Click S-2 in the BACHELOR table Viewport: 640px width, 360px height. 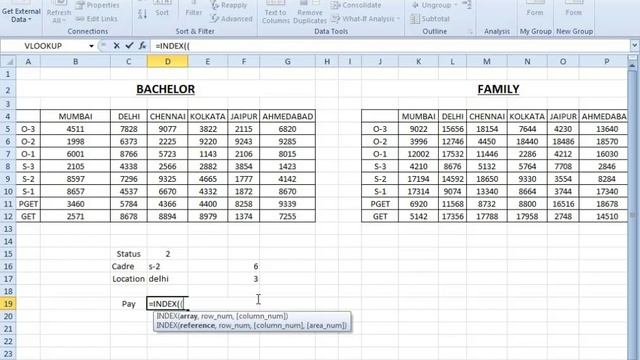(x=28, y=179)
